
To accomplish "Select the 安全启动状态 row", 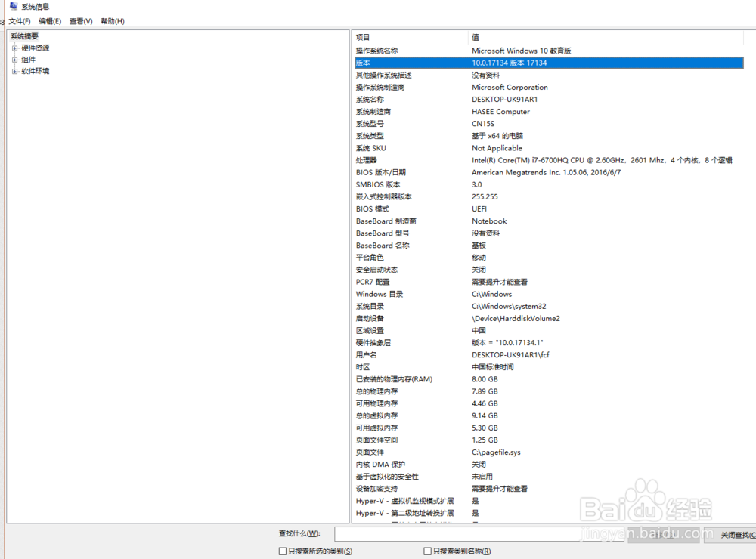I will point(549,270).
